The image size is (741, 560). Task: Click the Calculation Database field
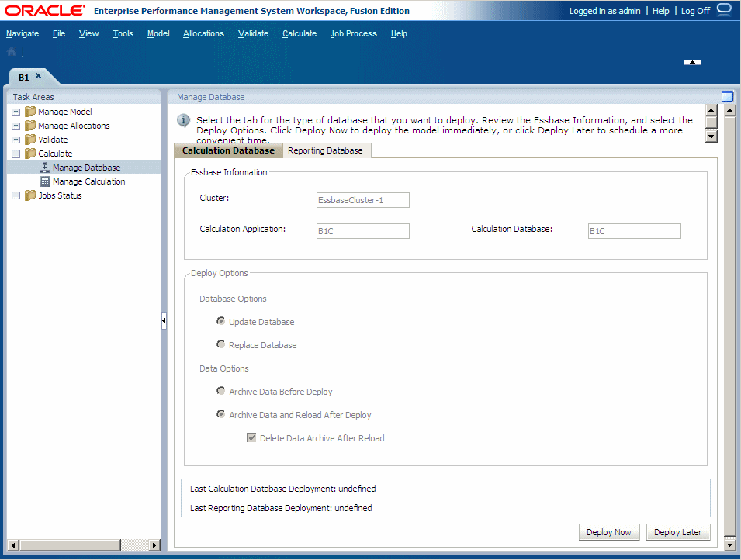[634, 231]
